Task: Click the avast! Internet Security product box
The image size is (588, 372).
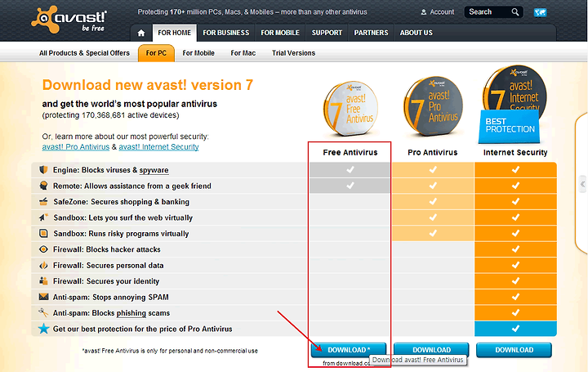Action: click(x=514, y=88)
